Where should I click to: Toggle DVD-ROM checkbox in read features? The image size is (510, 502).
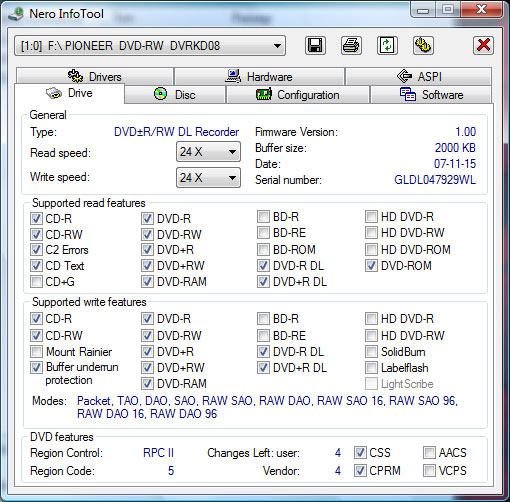tap(371, 266)
